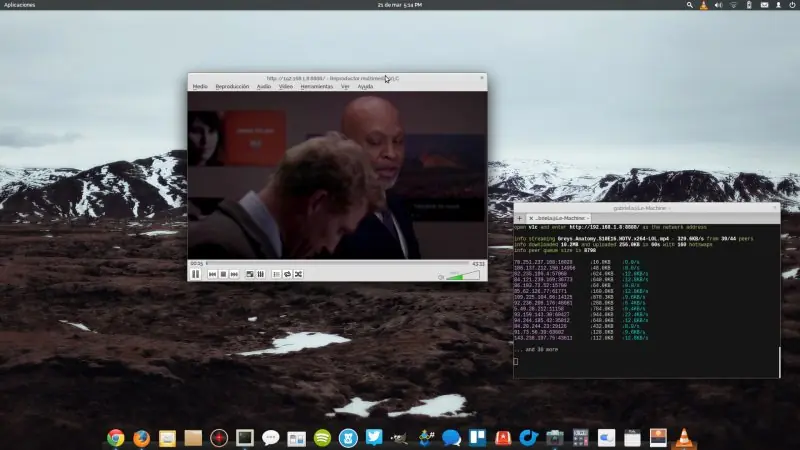Stop playback in VLC
The width and height of the screenshot is (800, 450).
click(223, 274)
